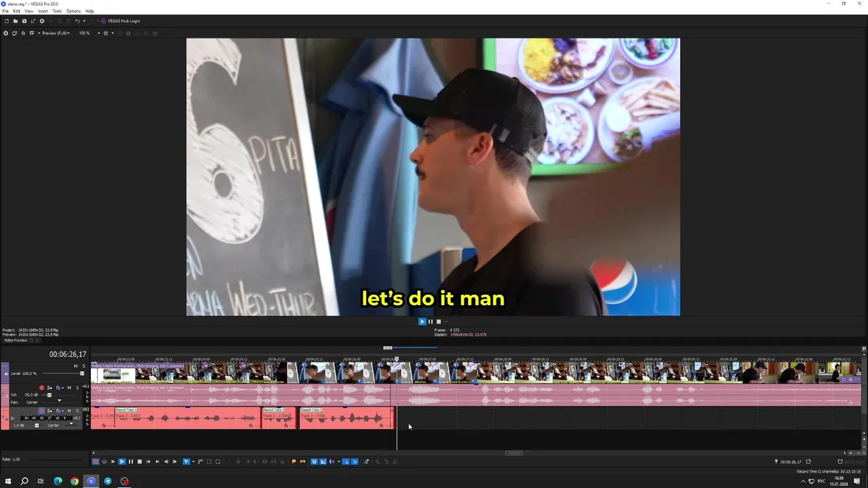Click Stop in the transport bar
The image size is (868, 488).
140,462
